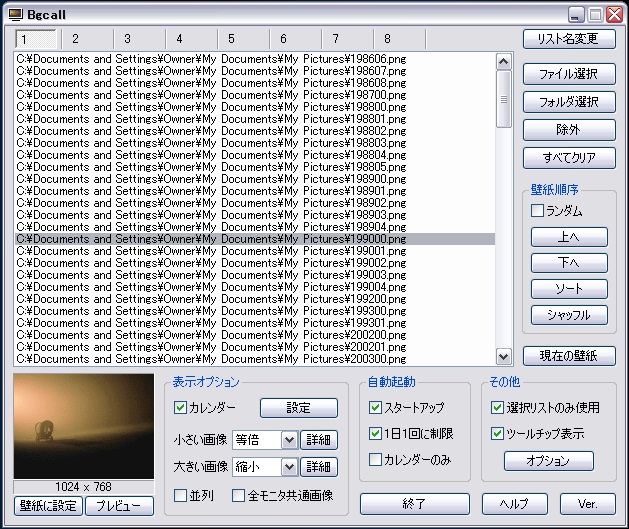This screenshot has width=629, height=529.
Task: Click 詳細 next to 大きい画像
Action: coord(319,467)
